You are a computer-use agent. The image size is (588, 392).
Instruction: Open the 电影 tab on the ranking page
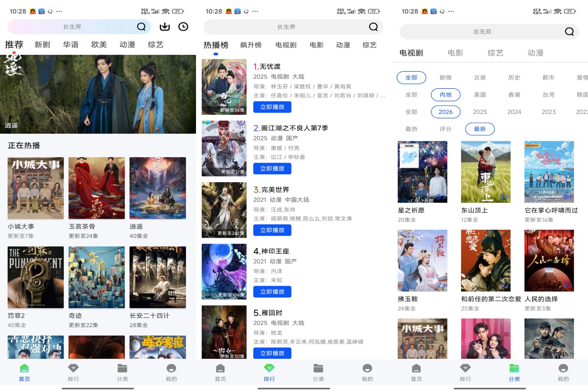click(x=316, y=45)
